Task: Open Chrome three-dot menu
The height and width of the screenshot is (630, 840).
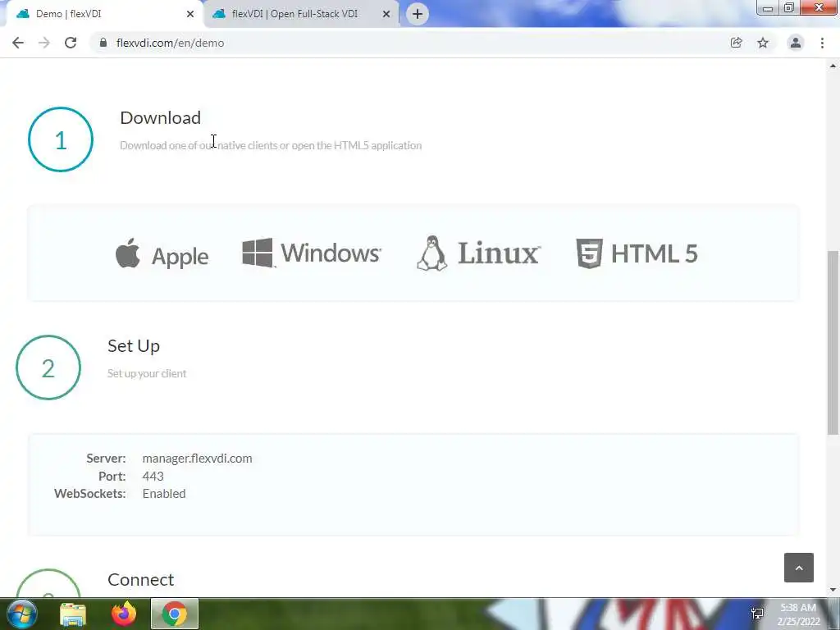Action: tap(822, 43)
